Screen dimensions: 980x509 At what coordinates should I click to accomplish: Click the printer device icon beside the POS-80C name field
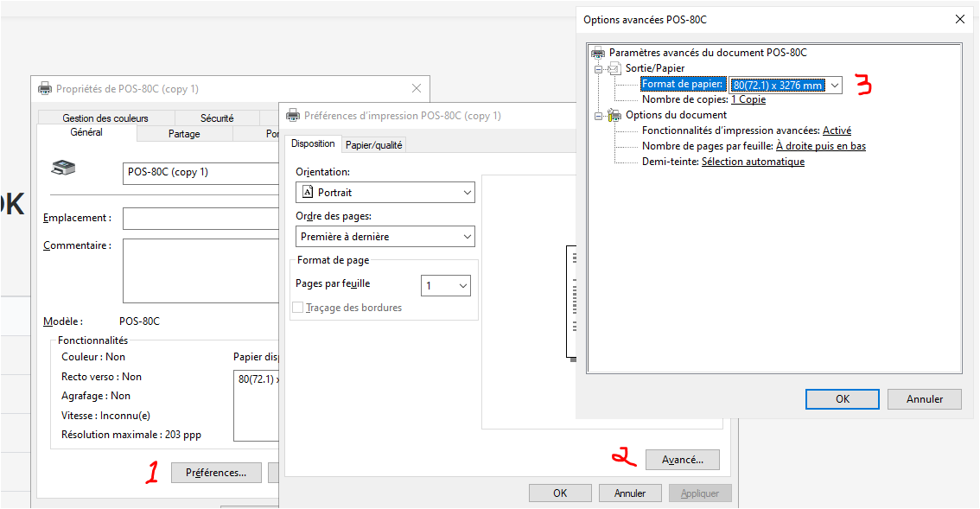coord(63,168)
